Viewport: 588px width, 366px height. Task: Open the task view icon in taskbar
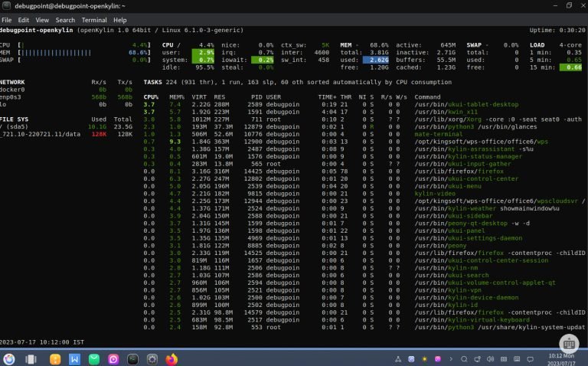click(x=31, y=358)
